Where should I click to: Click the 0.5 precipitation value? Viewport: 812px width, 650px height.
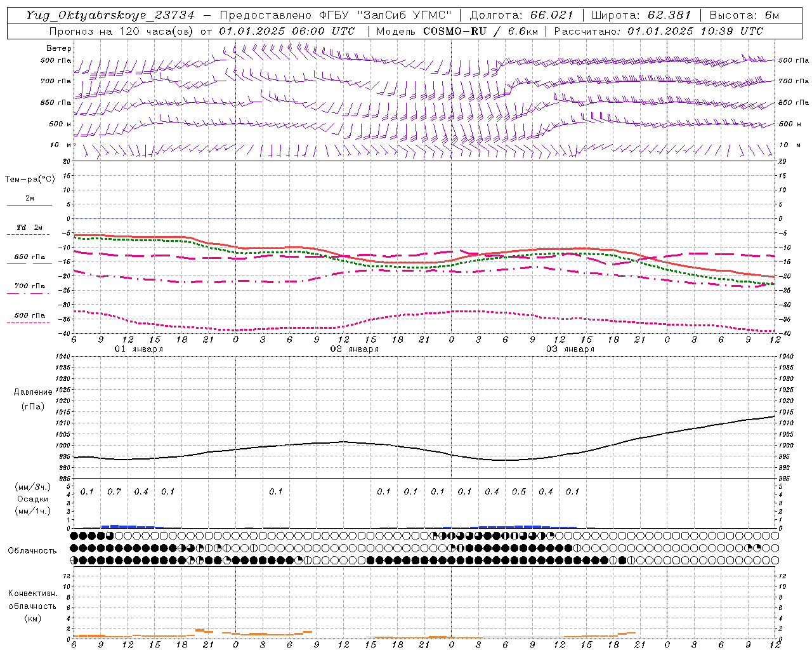[519, 492]
